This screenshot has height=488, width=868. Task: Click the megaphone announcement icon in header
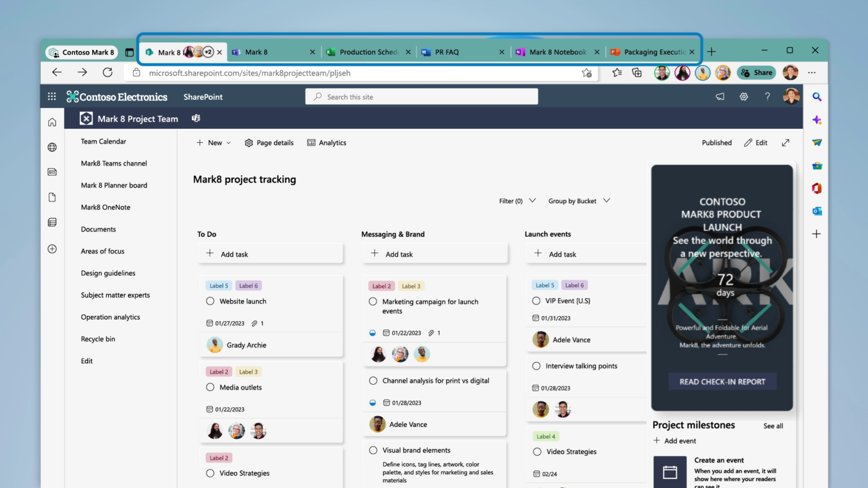pyautogui.click(x=720, y=96)
